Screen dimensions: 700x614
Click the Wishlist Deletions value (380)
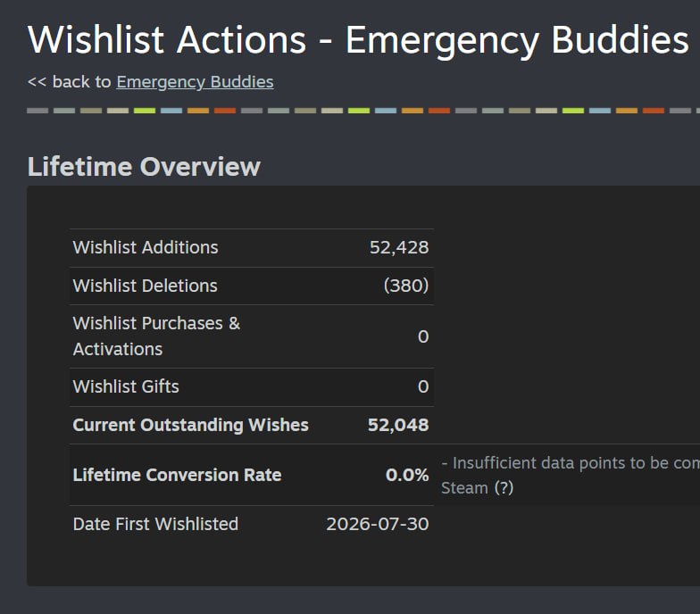405,286
